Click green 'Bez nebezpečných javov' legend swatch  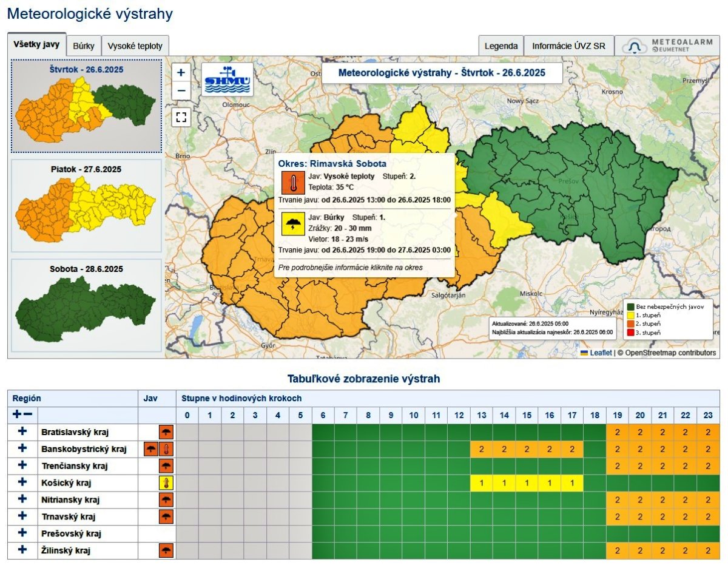tap(631, 307)
